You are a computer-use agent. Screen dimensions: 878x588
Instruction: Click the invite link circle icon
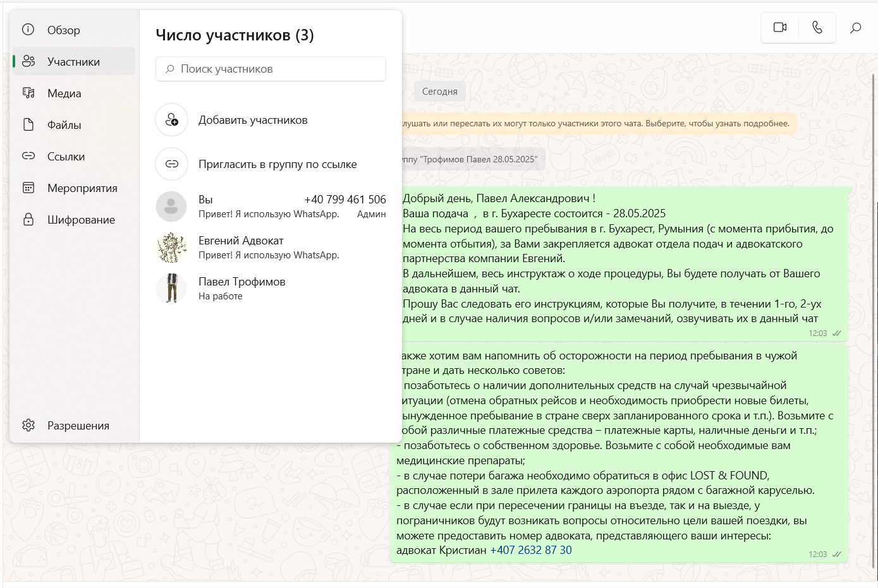[x=172, y=164]
